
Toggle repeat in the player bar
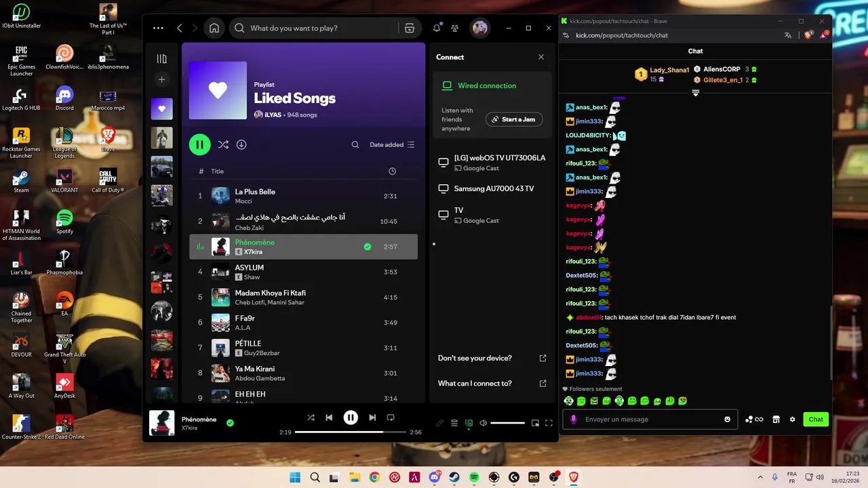pos(391,418)
